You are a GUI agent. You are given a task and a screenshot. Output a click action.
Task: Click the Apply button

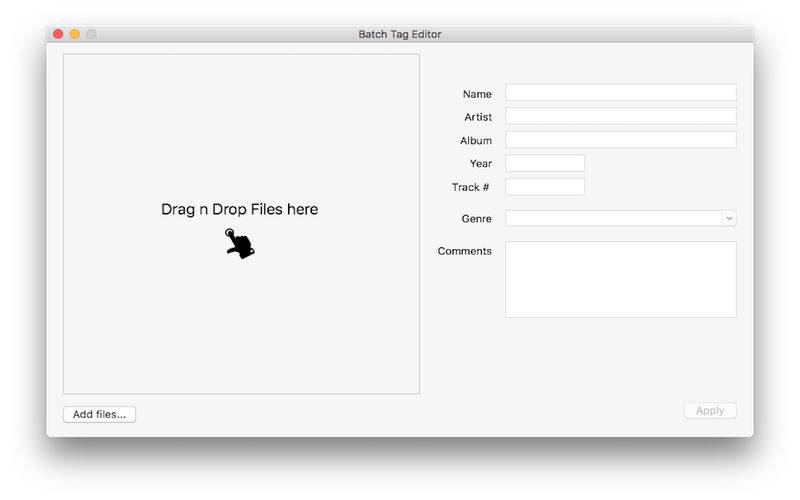coord(710,411)
